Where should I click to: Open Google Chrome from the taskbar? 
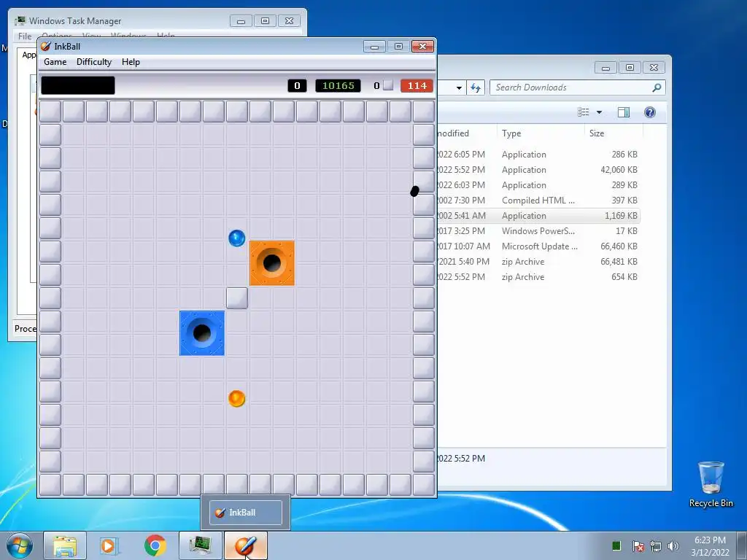[x=155, y=545]
